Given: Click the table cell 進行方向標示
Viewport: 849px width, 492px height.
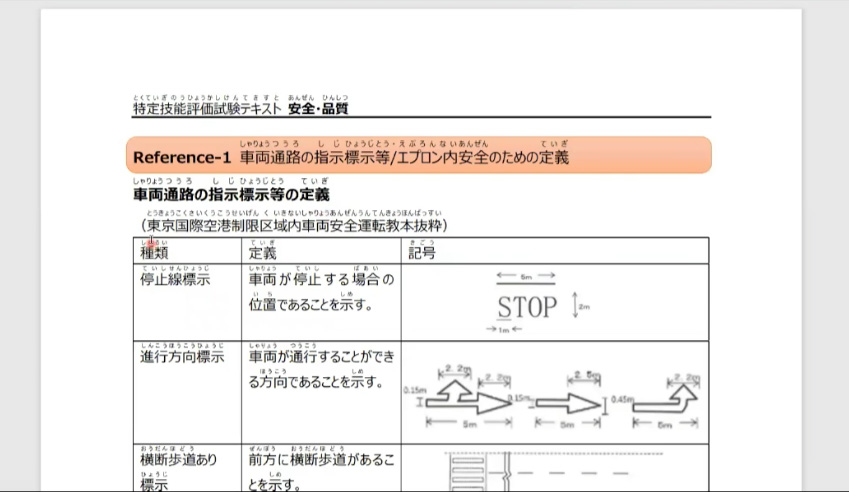Looking at the screenshot, I should pos(182,357).
